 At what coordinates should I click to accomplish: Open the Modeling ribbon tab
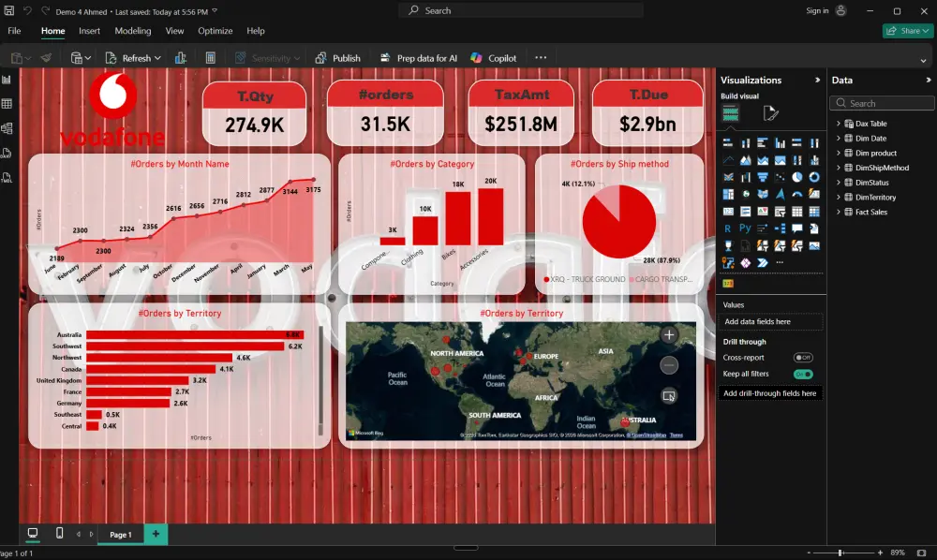133,31
